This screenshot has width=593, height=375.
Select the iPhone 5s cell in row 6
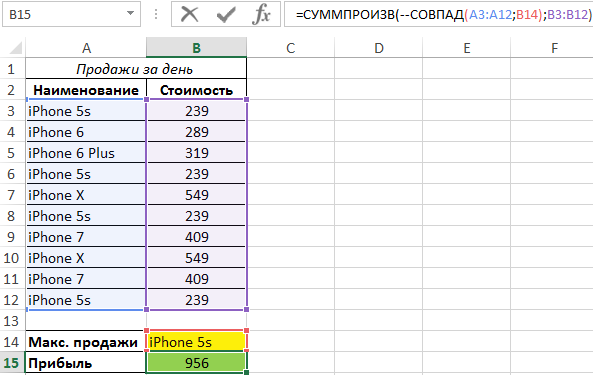tap(86, 174)
